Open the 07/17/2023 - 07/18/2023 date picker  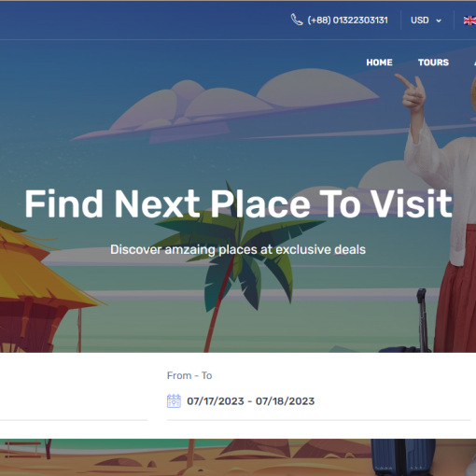point(250,401)
